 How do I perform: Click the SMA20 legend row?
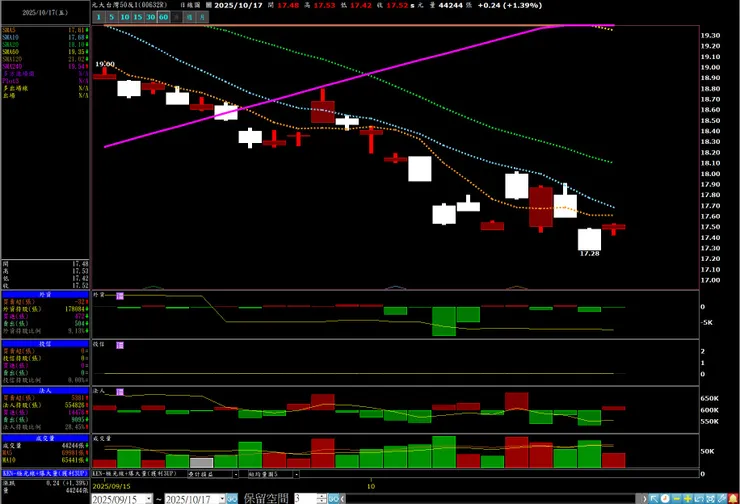(x=45, y=45)
